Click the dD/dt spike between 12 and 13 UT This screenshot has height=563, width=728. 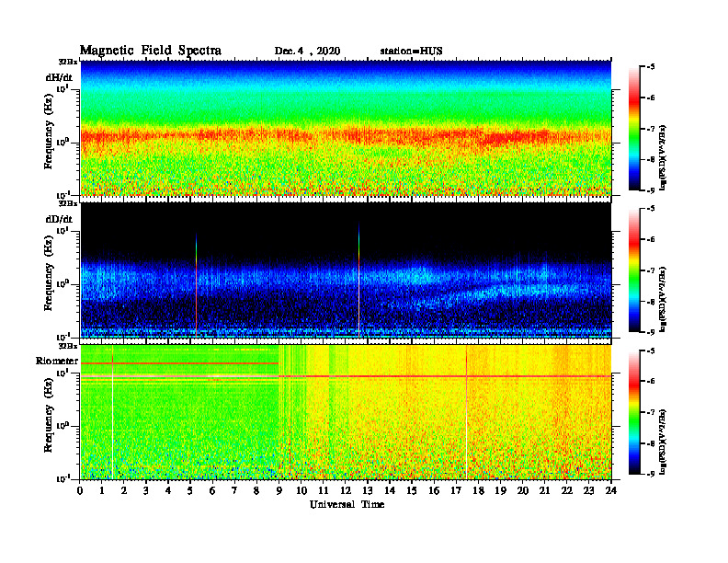pyautogui.click(x=358, y=280)
